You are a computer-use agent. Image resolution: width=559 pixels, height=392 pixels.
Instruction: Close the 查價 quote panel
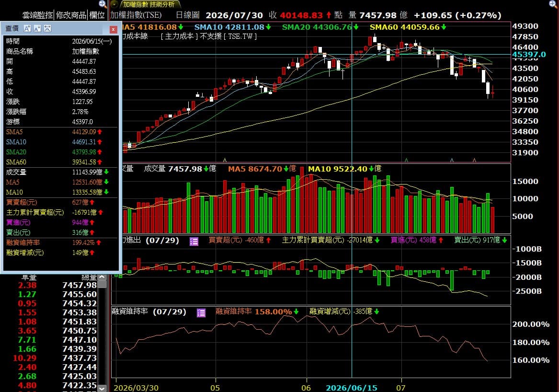pyautogui.click(x=113, y=29)
